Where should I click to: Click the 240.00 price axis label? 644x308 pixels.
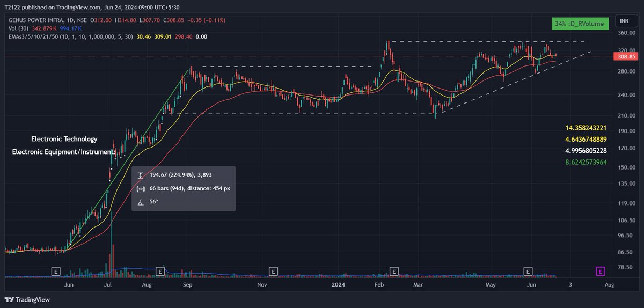coord(626,95)
